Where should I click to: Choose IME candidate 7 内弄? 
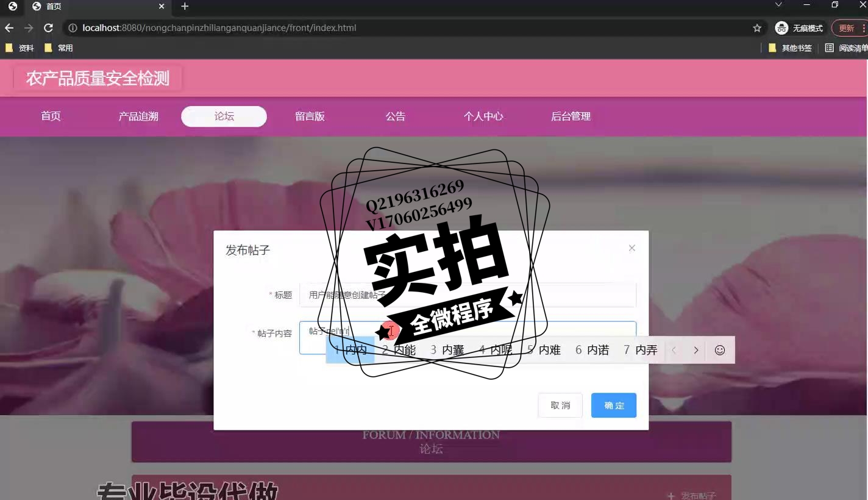640,350
